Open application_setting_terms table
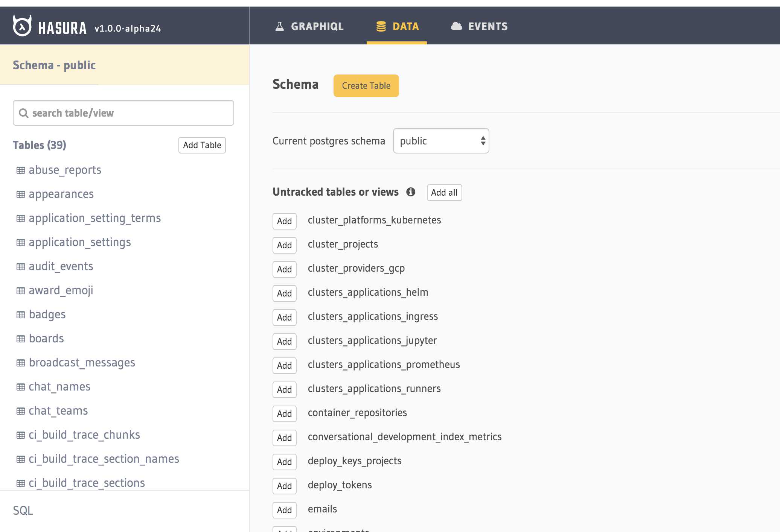The image size is (780, 532). click(x=94, y=218)
